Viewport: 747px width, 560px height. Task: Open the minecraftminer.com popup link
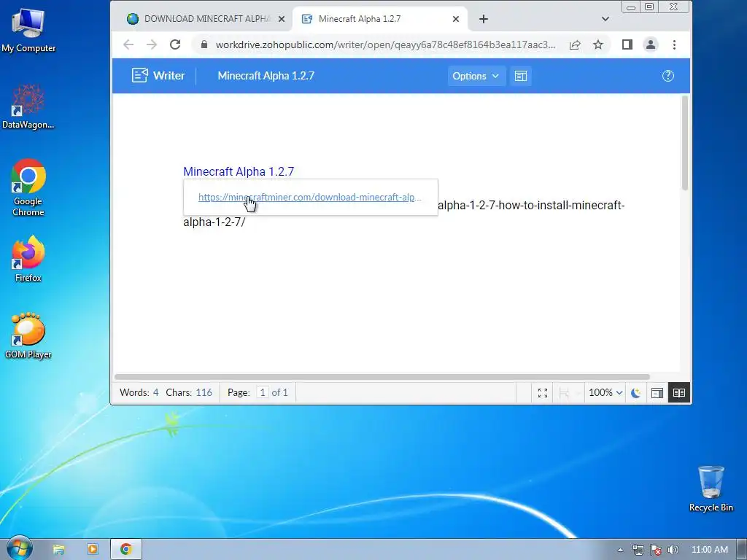click(x=309, y=197)
